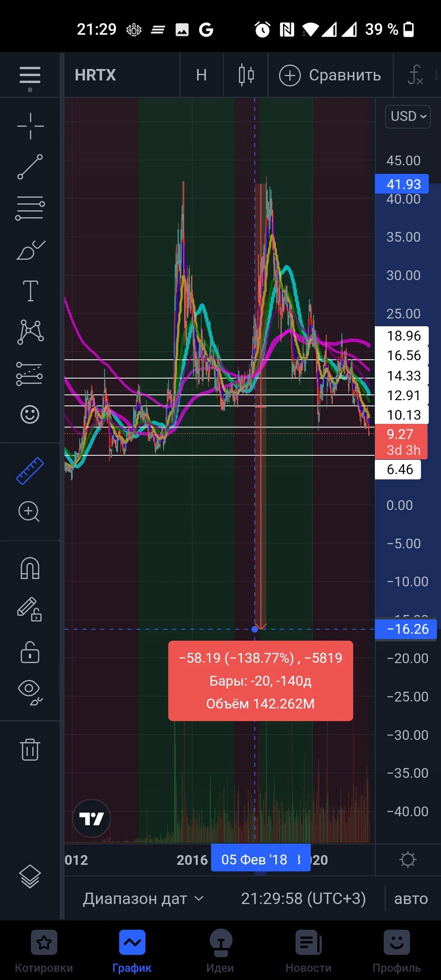Screen dimensions: 441x980
Task: Select the trend line drawing tool
Action: click(x=30, y=167)
